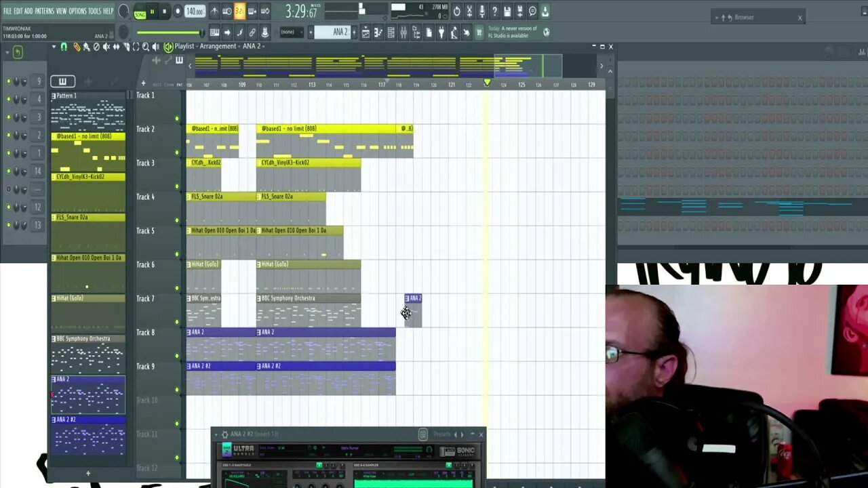
Task: Toggle typing keyboard to piano icon
Action: (x=214, y=32)
